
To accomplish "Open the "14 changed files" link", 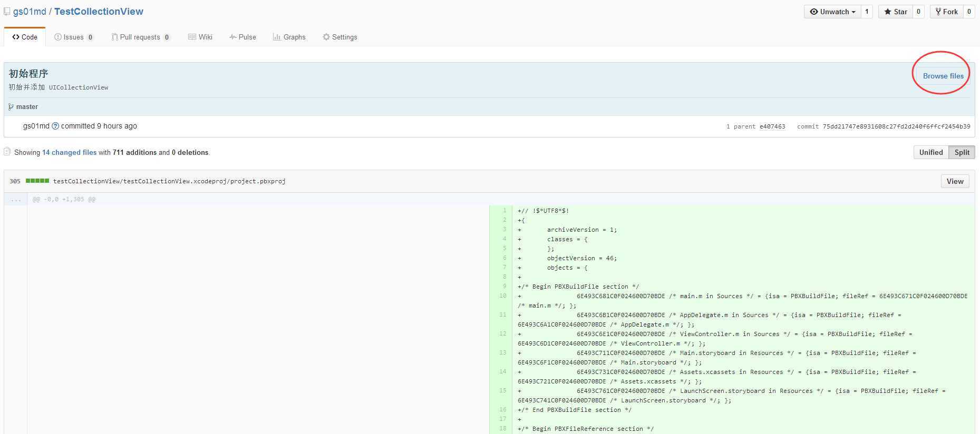I will (69, 152).
